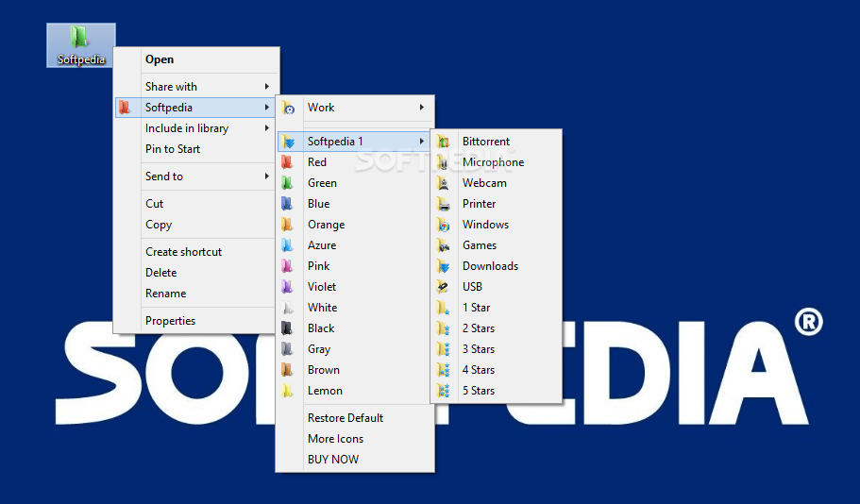Image resolution: width=860 pixels, height=504 pixels.
Task: Click the White folder color icon
Action: (x=287, y=308)
